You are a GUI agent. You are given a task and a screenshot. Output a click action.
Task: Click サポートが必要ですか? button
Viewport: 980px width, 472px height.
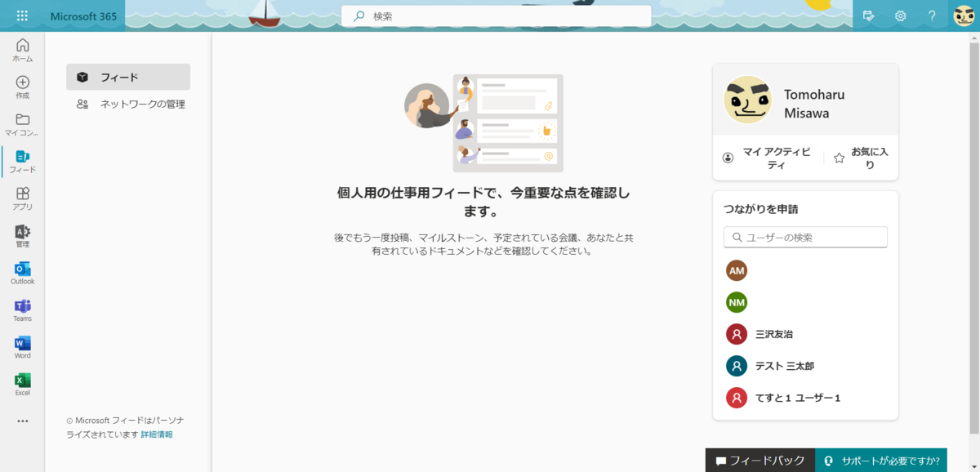881,461
